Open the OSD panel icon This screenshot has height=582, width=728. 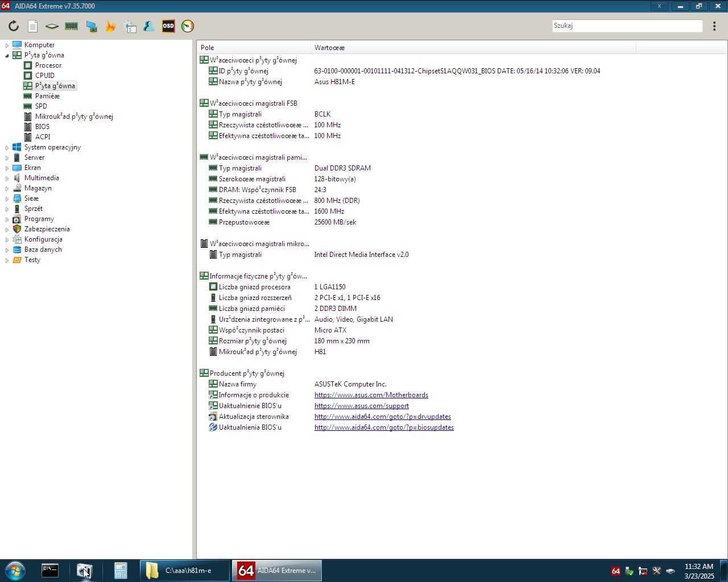pos(168,26)
